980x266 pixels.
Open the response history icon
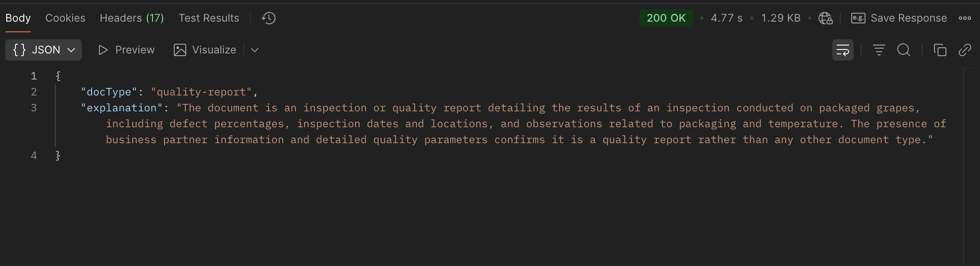[x=268, y=18]
